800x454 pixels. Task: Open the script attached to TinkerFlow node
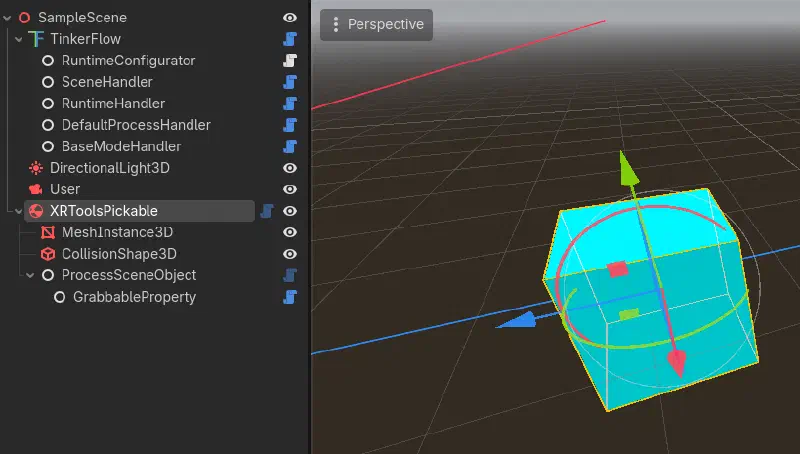tap(290, 39)
